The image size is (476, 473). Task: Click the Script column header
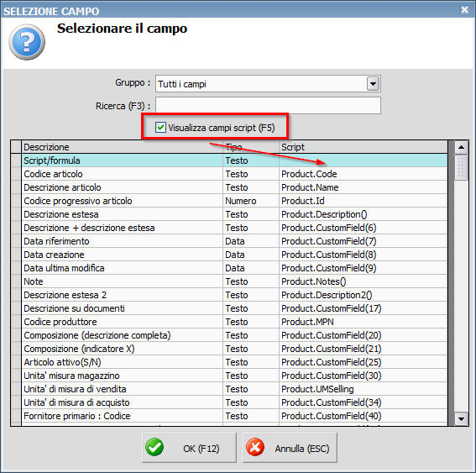pyautogui.click(x=363, y=147)
